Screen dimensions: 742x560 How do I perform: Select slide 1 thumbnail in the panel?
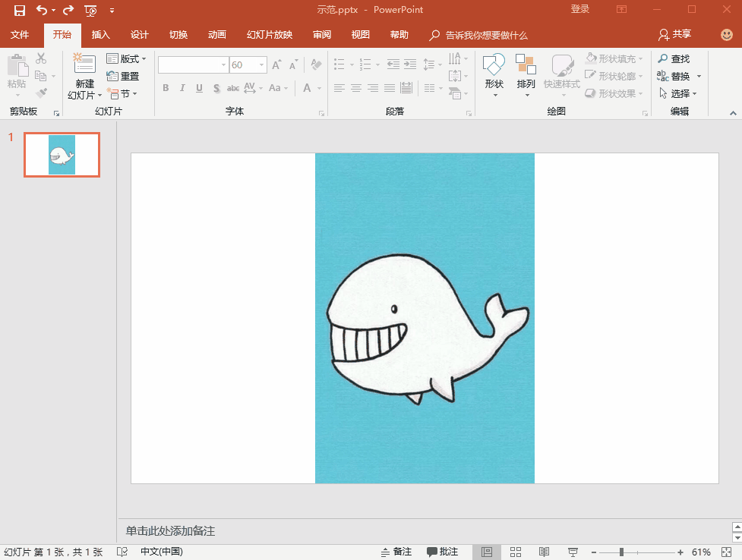click(x=62, y=155)
